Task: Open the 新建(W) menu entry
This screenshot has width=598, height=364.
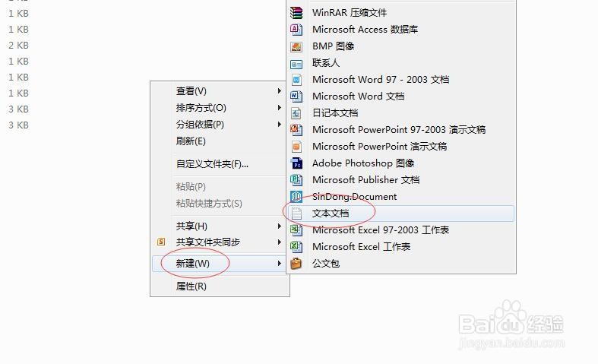Action: click(x=220, y=263)
